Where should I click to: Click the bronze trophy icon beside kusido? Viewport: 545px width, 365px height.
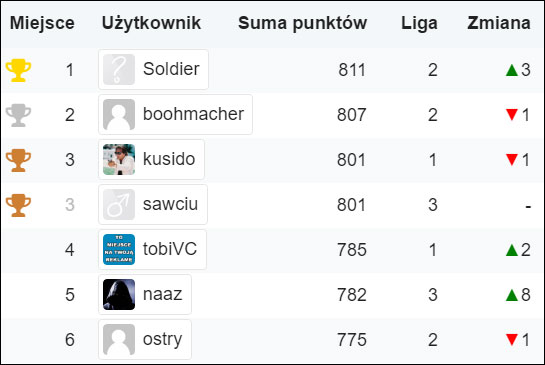18,160
